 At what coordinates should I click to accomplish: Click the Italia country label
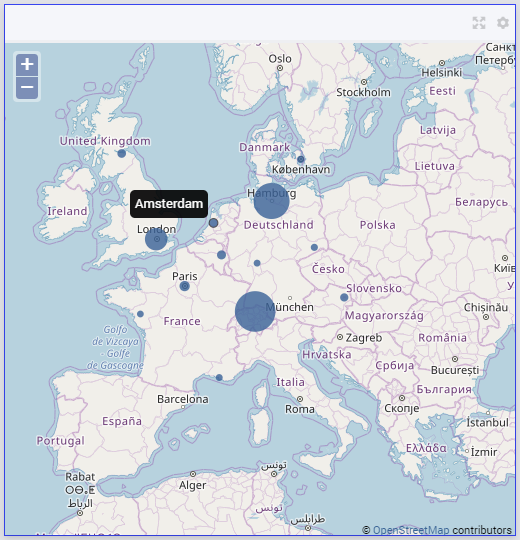click(x=290, y=382)
